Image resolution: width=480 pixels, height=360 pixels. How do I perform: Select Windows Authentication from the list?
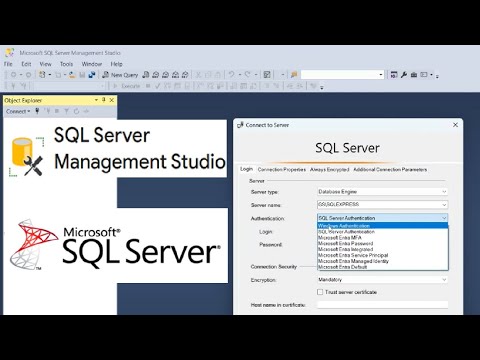click(x=382, y=226)
